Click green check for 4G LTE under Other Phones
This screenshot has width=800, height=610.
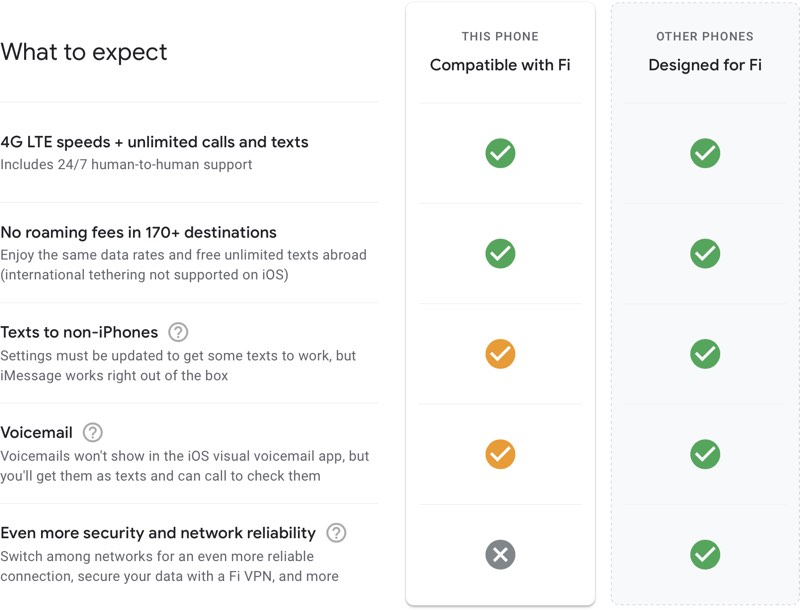point(705,153)
